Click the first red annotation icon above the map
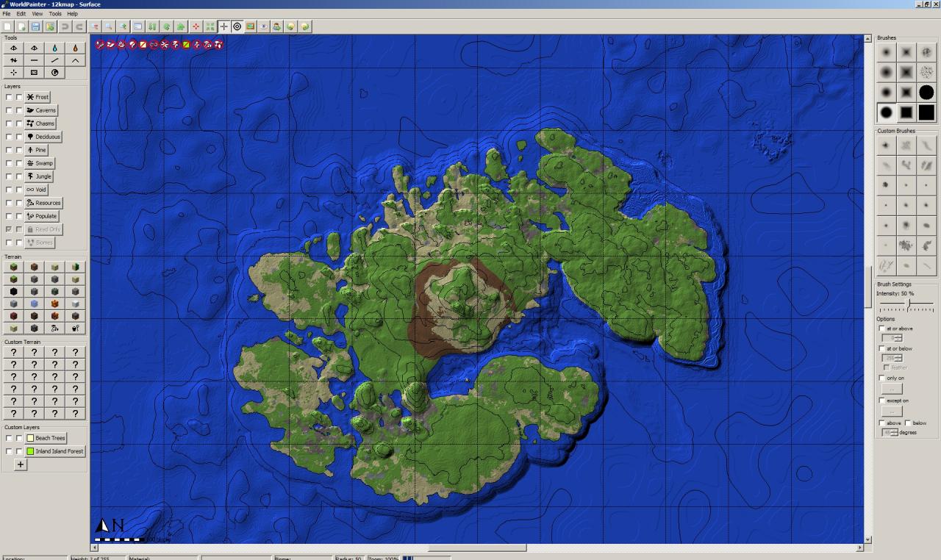This screenshot has height=560, width=941. click(99, 44)
